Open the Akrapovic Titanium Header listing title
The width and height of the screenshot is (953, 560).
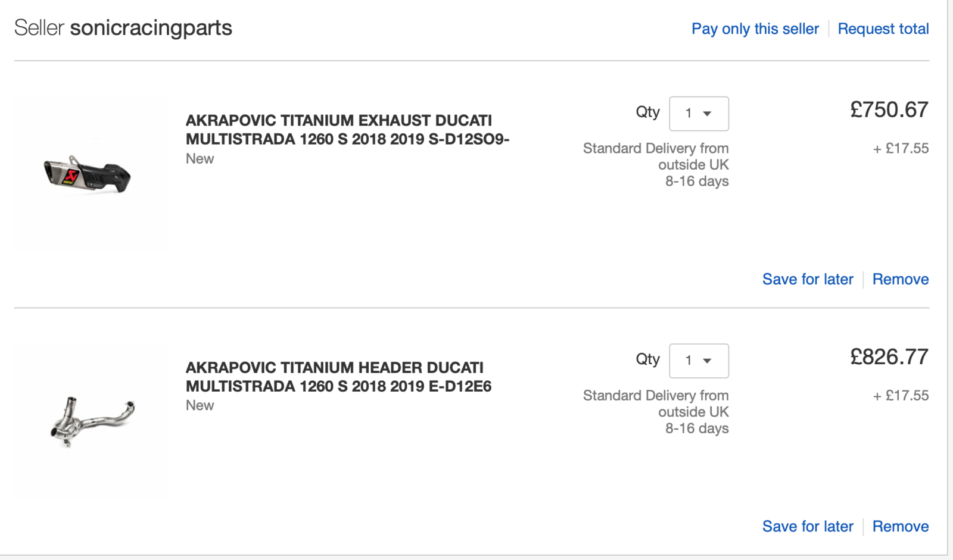coord(338,377)
